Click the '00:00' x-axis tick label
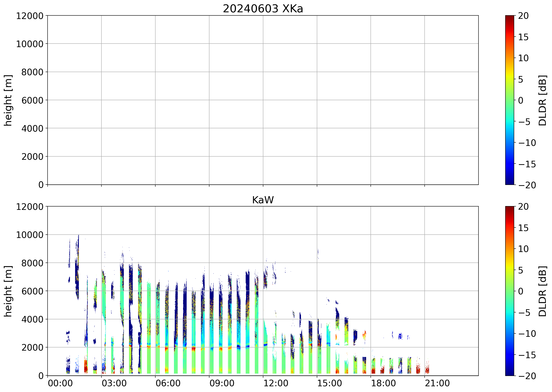This screenshot has height=392, width=552. coord(60,383)
